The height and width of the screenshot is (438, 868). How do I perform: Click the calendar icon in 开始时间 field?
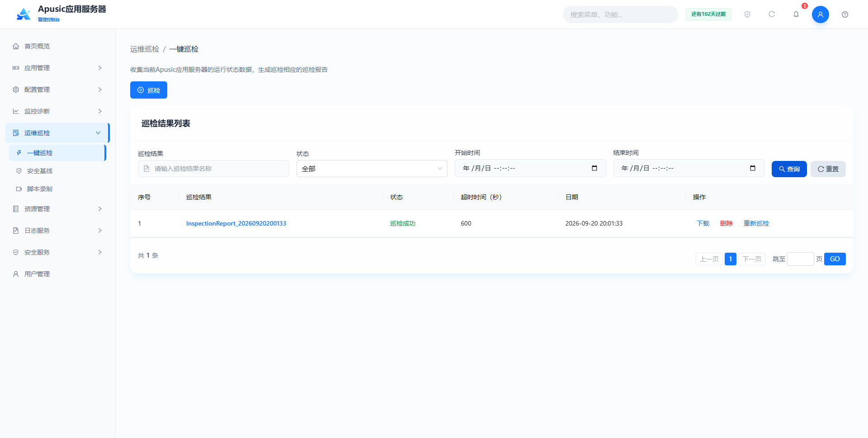[594, 168]
